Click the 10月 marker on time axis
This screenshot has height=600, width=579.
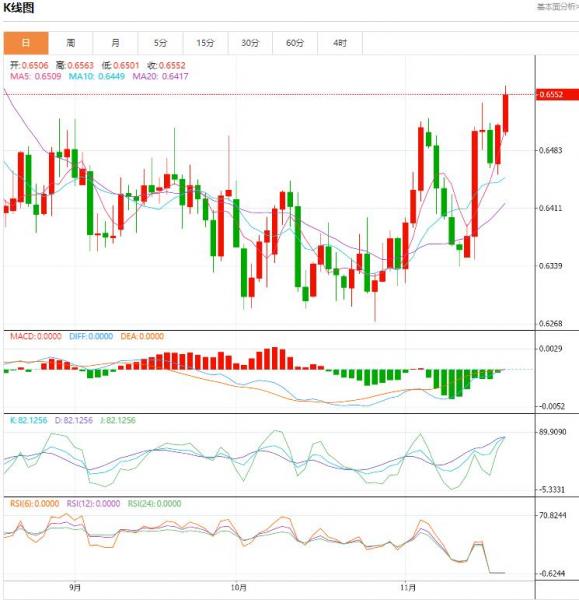point(238,587)
